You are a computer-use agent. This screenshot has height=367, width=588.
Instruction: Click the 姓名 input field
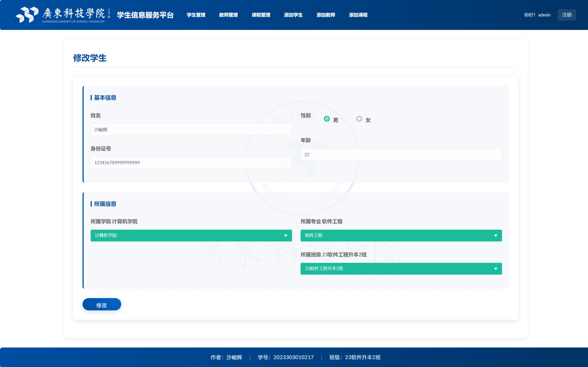tap(191, 130)
